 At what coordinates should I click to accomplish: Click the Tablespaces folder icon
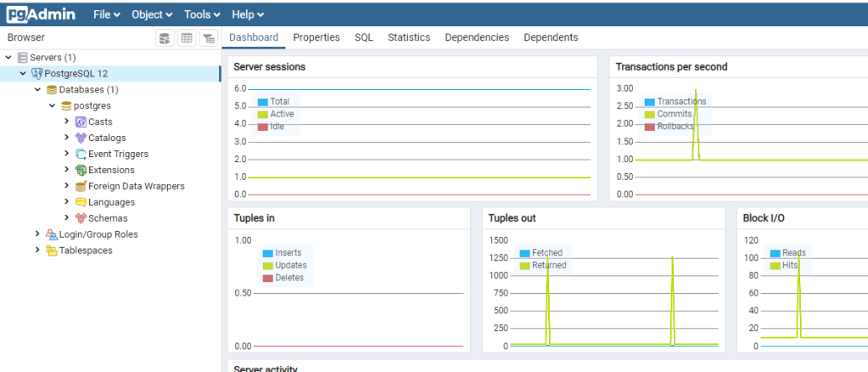click(52, 251)
